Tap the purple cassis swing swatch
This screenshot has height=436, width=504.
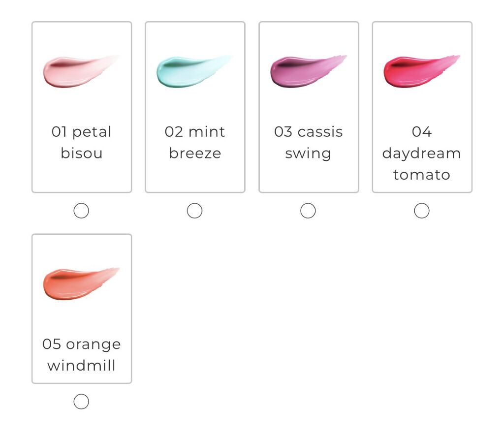[306, 70]
